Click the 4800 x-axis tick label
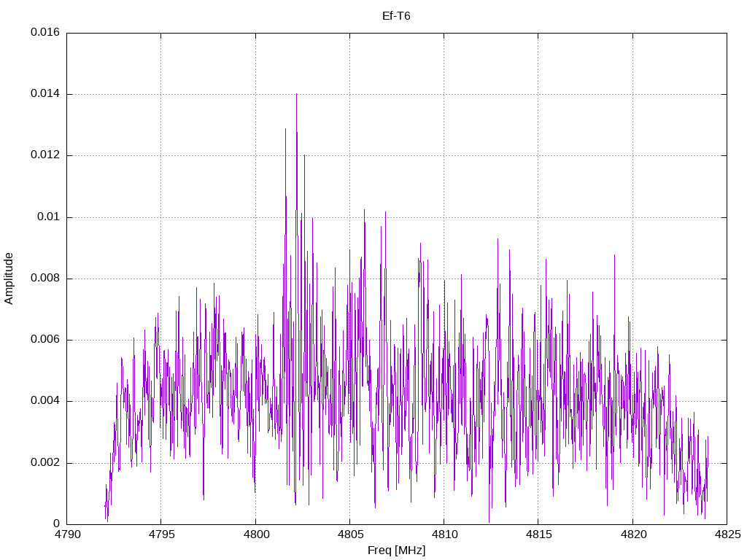747x560 pixels. pos(256,534)
